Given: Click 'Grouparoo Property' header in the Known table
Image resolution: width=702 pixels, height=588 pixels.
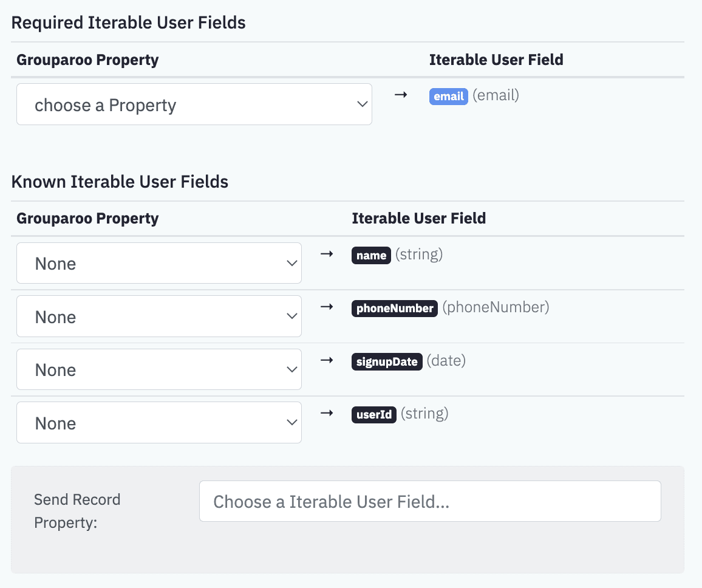Looking at the screenshot, I should pyautogui.click(x=87, y=218).
